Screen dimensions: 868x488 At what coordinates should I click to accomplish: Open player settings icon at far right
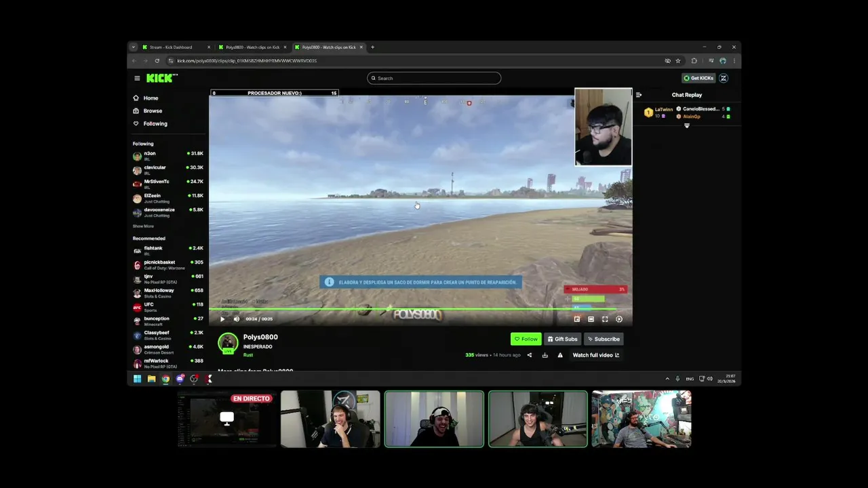click(619, 319)
